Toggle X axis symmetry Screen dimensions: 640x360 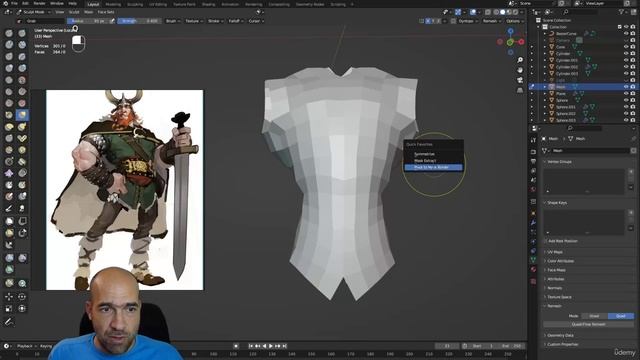tap(428, 21)
